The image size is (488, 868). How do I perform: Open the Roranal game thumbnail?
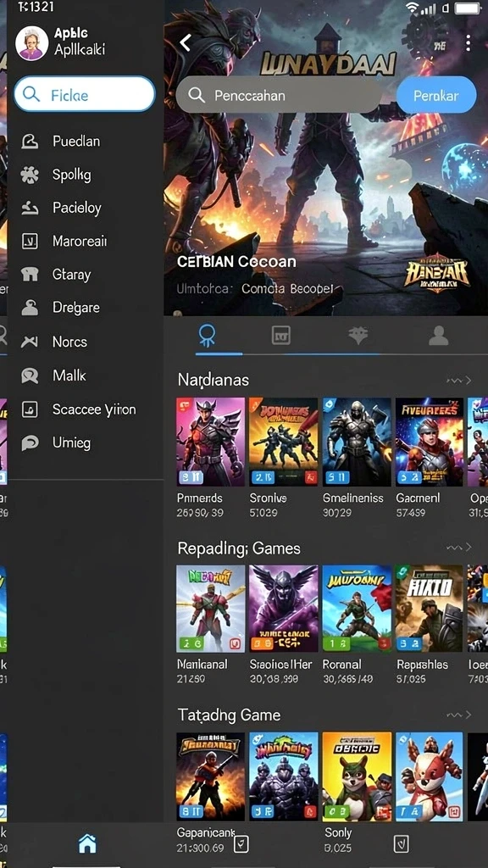tap(357, 609)
